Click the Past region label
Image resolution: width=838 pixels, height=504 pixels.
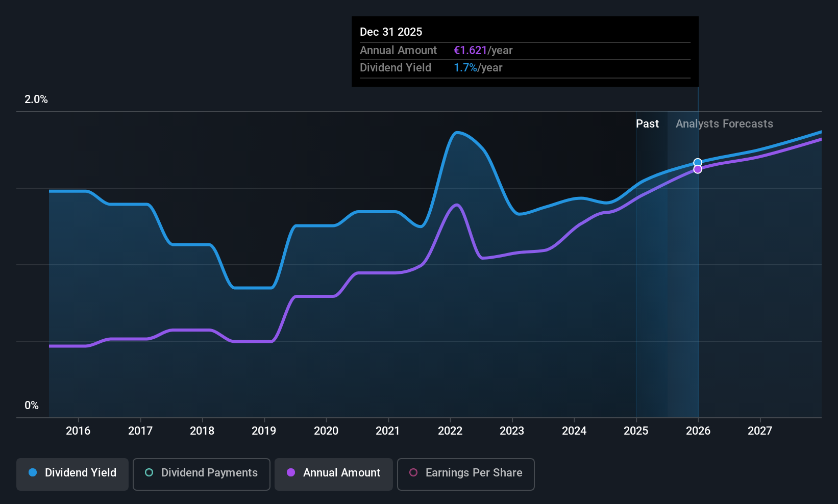(x=647, y=124)
